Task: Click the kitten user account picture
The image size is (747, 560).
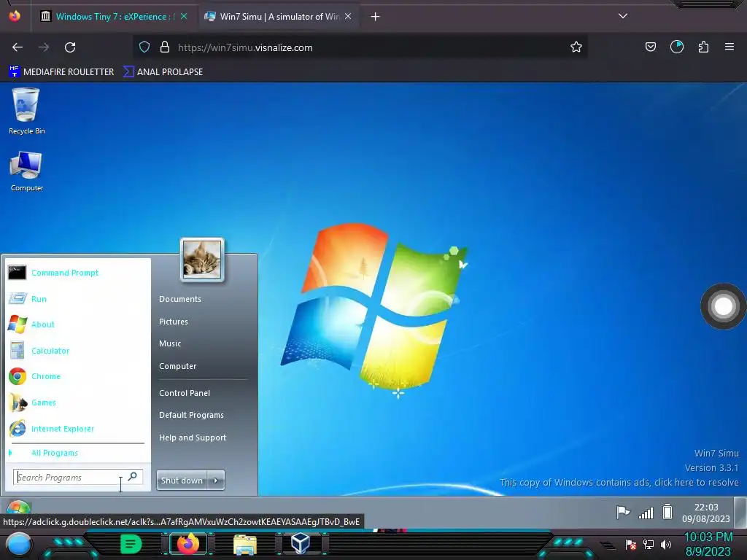Action: pos(202,260)
